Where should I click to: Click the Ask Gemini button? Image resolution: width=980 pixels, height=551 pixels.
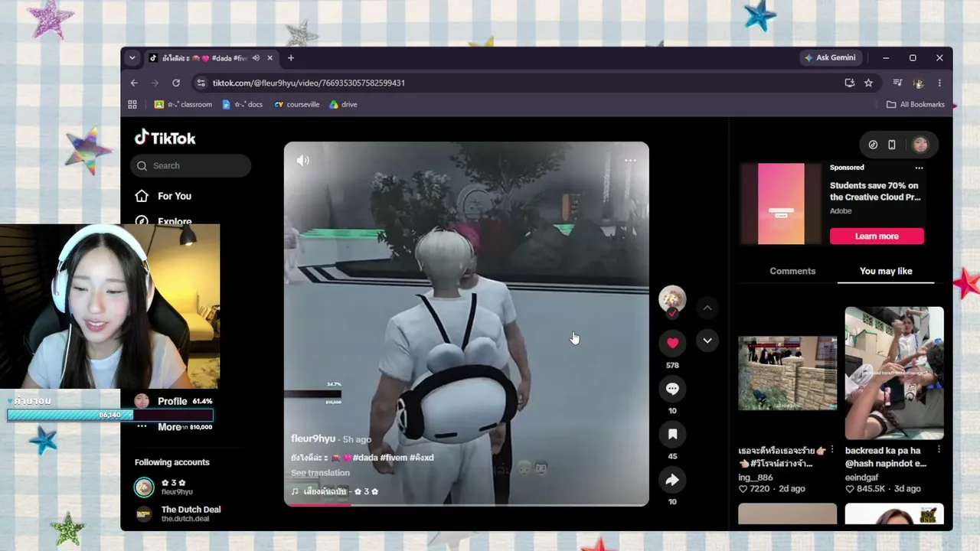(x=830, y=57)
